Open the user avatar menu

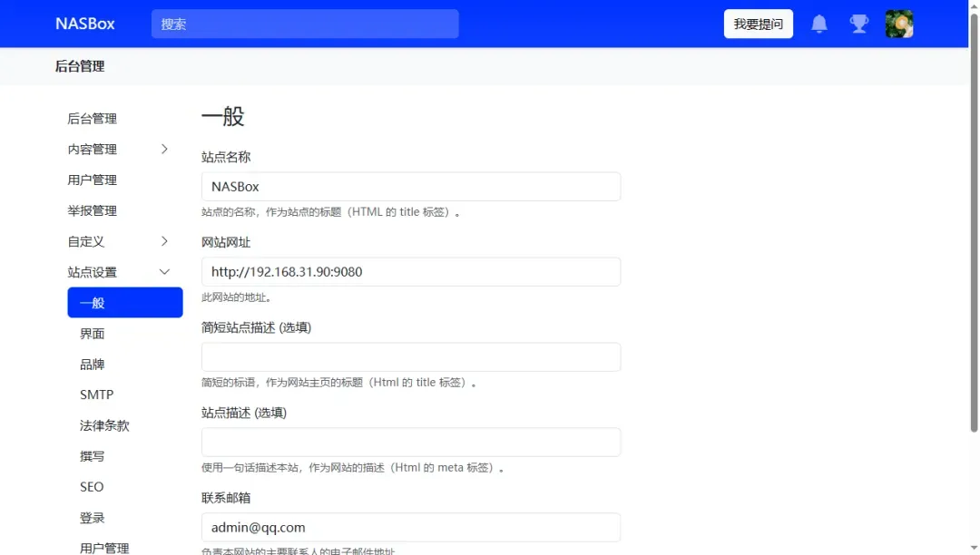coord(898,24)
